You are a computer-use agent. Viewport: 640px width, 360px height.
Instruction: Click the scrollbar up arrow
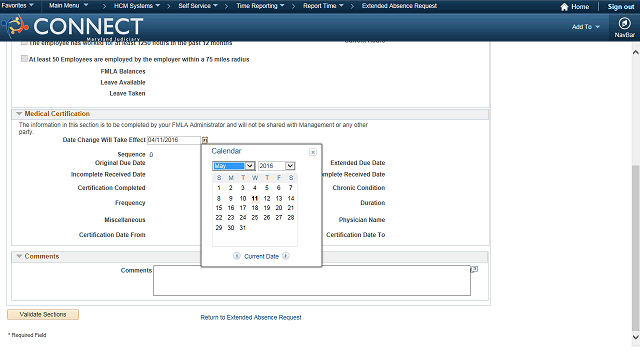[x=636, y=52]
